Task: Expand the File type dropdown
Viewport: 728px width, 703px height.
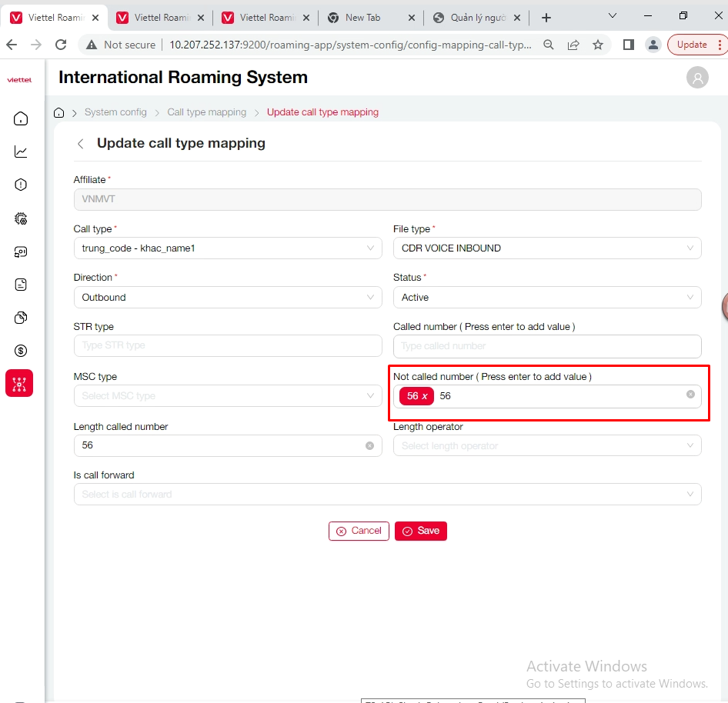Action: 547,248
